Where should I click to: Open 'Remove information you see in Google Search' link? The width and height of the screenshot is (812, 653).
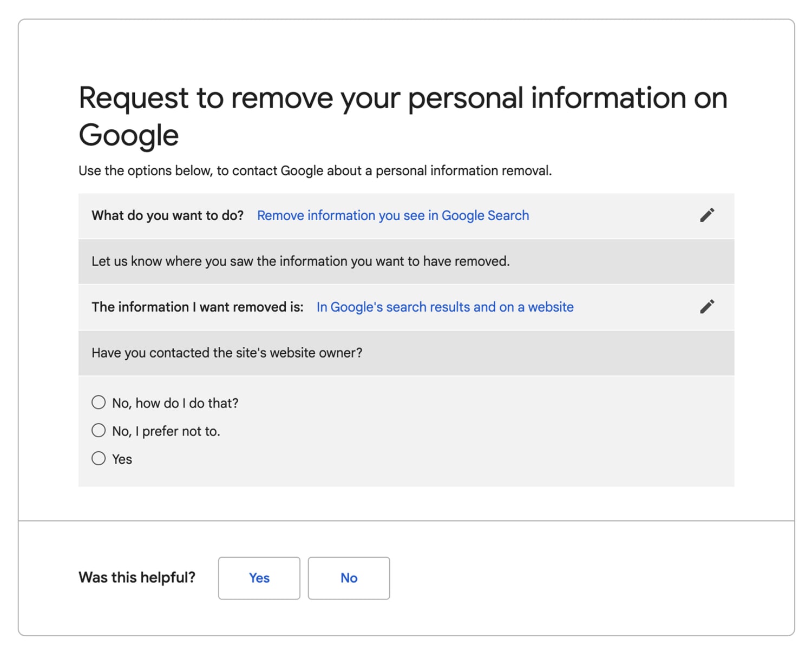(x=392, y=215)
